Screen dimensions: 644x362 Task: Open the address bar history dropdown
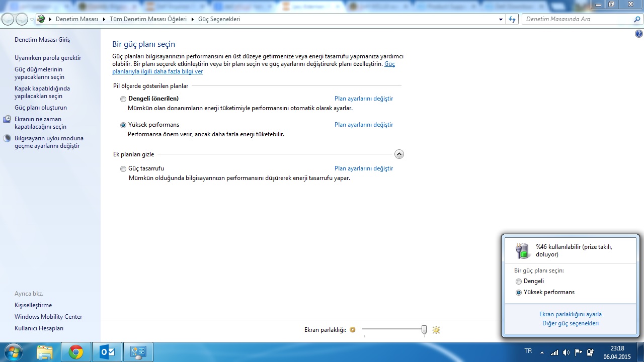point(501,19)
